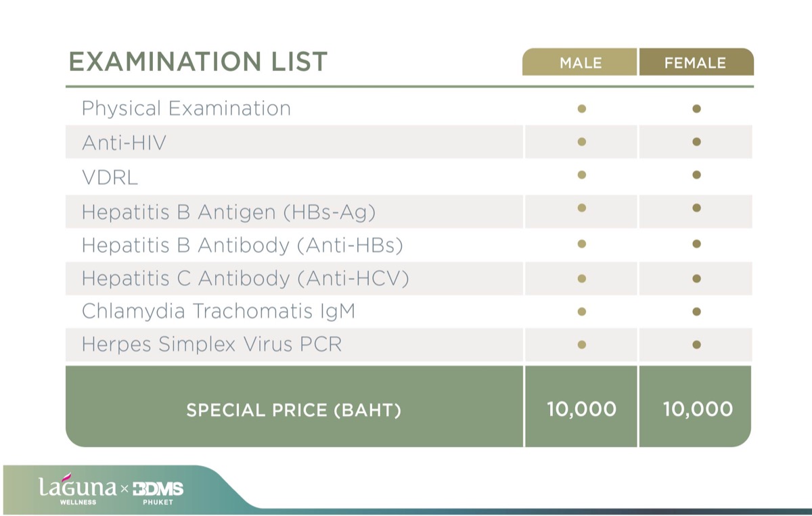Click the female price of 10,000

point(698,409)
